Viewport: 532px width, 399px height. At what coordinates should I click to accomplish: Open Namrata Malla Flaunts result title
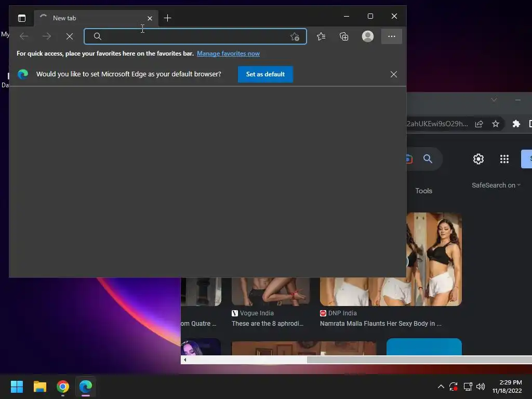(381, 324)
